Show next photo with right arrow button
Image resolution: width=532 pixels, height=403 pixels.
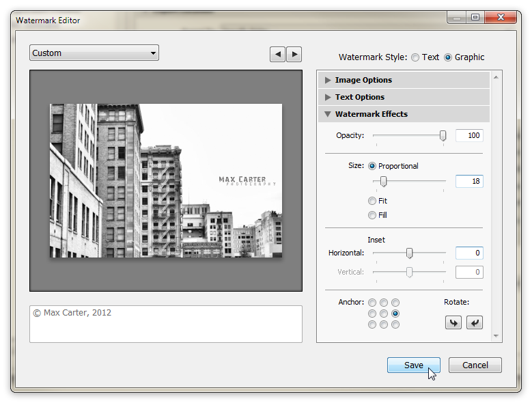pos(294,54)
